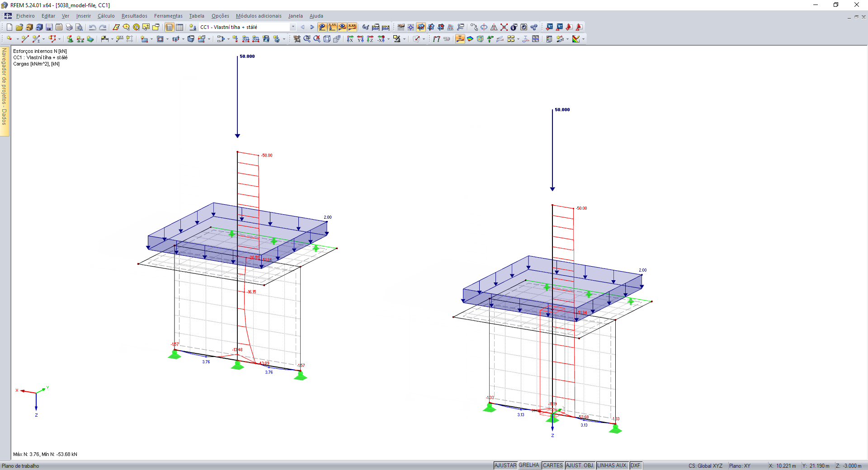The height and width of the screenshot is (470, 868).
Task: Toggle the table panel button
Action: [x=179, y=27]
